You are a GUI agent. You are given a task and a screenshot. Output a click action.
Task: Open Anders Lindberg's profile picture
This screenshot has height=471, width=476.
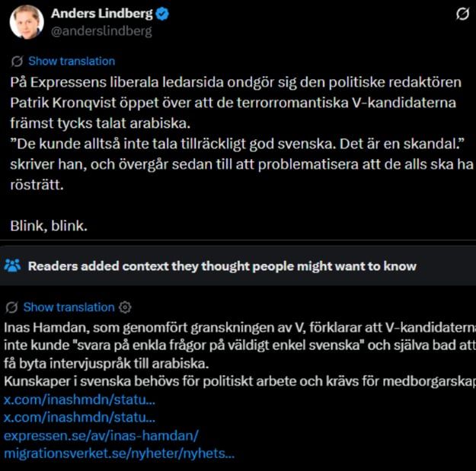(27, 22)
